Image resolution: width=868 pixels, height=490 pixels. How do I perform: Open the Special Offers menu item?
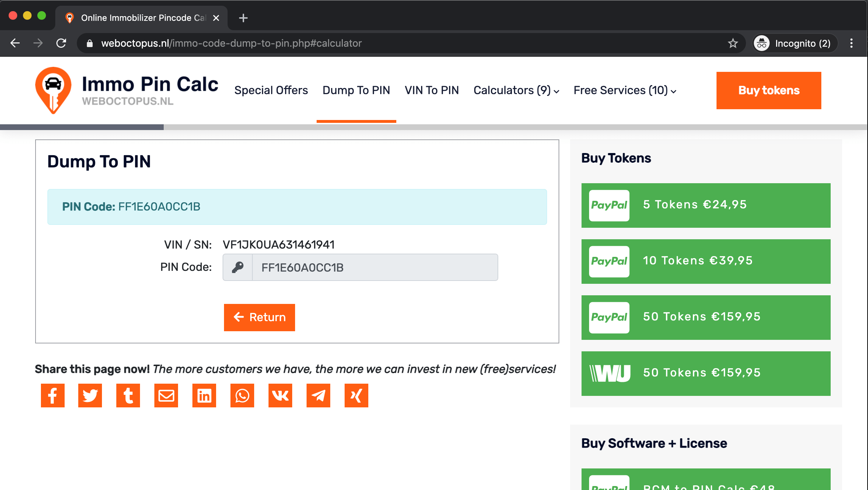pyautogui.click(x=271, y=91)
